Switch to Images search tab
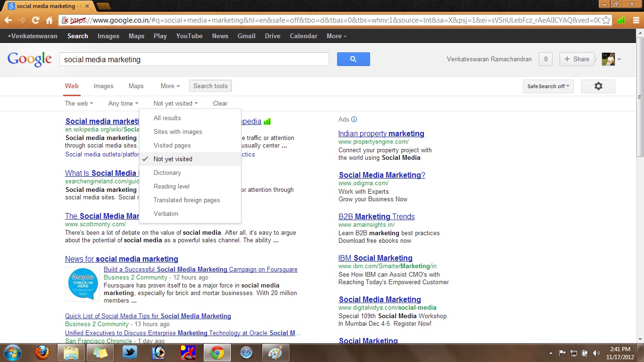644x362 pixels. 103,86
